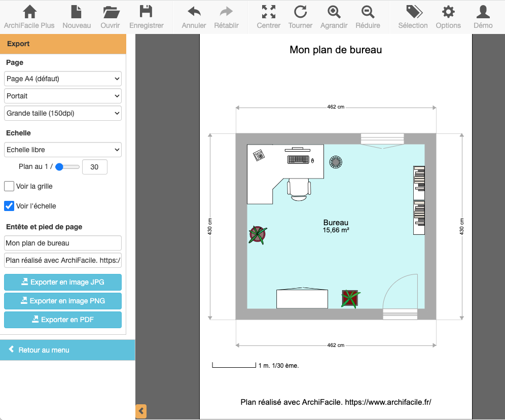Click the ArchiFacile Plus home icon
The image size is (505, 420).
[29, 17]
